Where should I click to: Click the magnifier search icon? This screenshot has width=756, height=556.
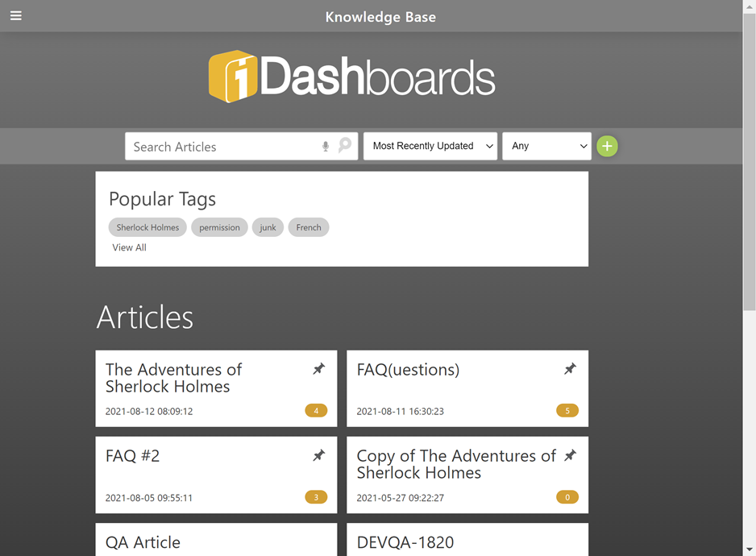345,145
